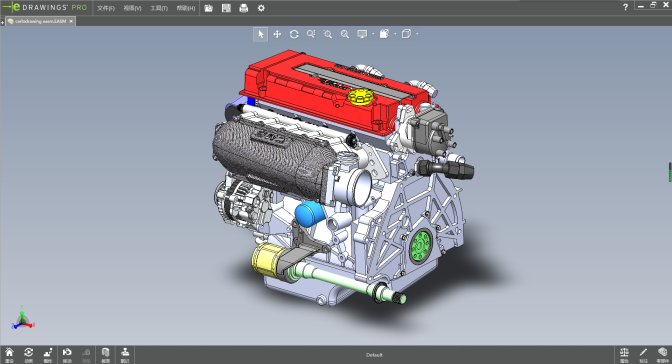
Task: Open the 帮助(H) Help menu
Action: (186, 8)
